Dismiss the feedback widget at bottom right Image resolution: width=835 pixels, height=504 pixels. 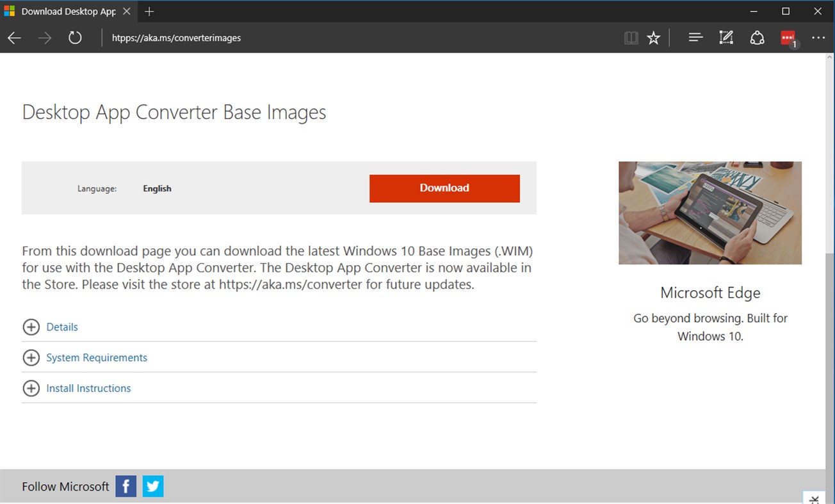click(814, 499)
